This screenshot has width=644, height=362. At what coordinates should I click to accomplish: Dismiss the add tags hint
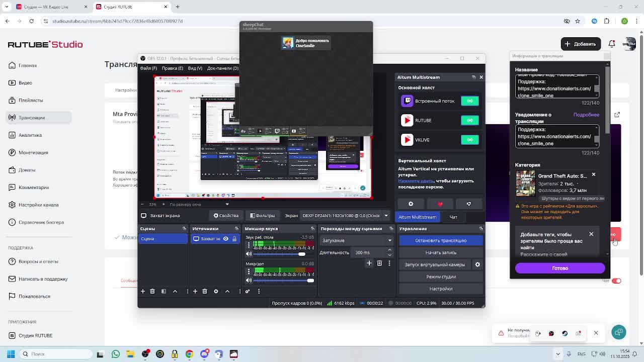(591, 234)
